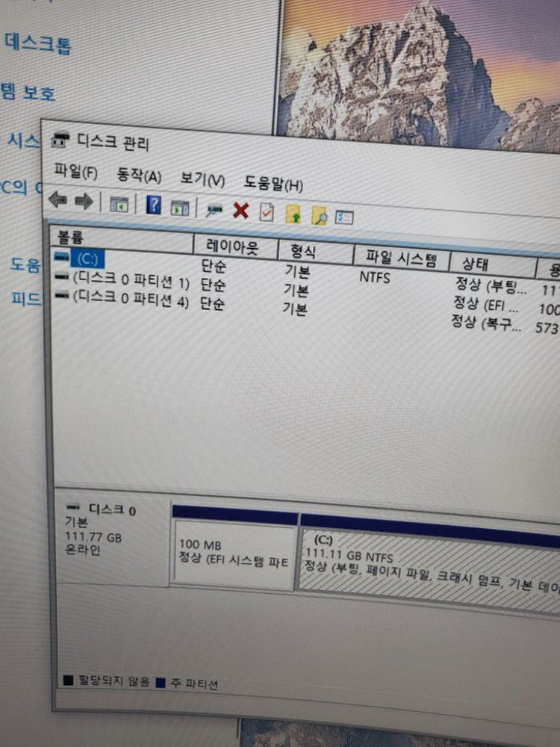Open properties via the checkmark document icon
Image resolution: width=560 pixels, height=747 pixels.
(x=267, y=212)
